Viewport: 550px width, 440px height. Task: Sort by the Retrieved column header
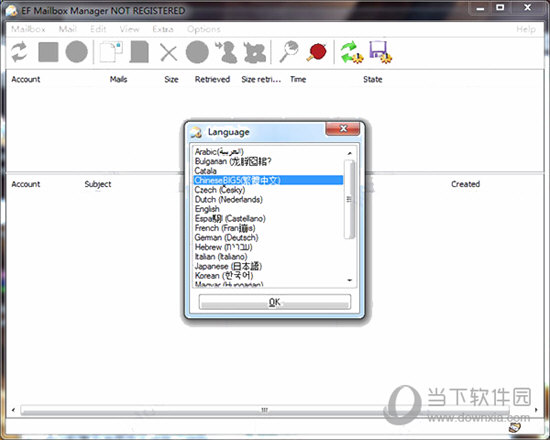[x=212, y=79]
